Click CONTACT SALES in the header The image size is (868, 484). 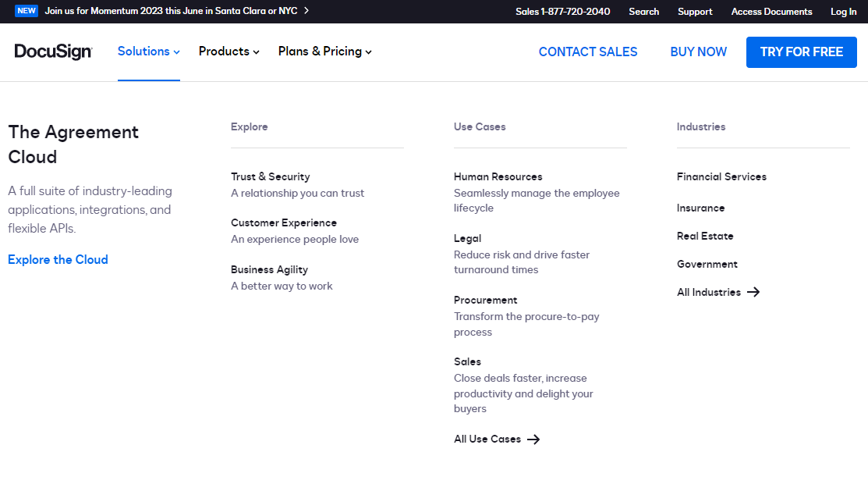(x=587, y=52)
